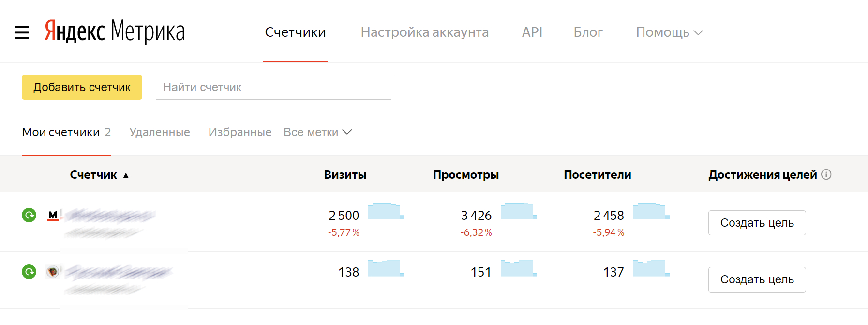868x325 pixels.
Task: Click green refresh status icon of first counter
Action: click(x=29, y=215)
